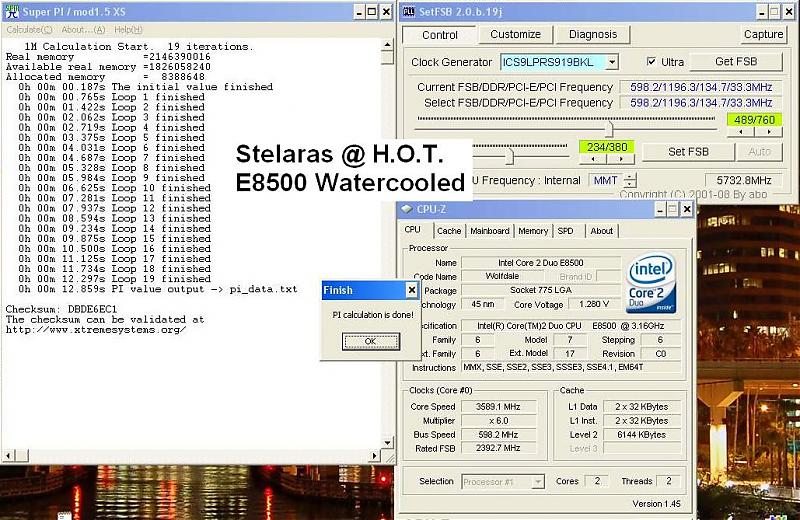Image resolution: width=800 pixels, height=520 pixels.
Task: Click the SetFSB title bar icon
Action: point(409,11)
